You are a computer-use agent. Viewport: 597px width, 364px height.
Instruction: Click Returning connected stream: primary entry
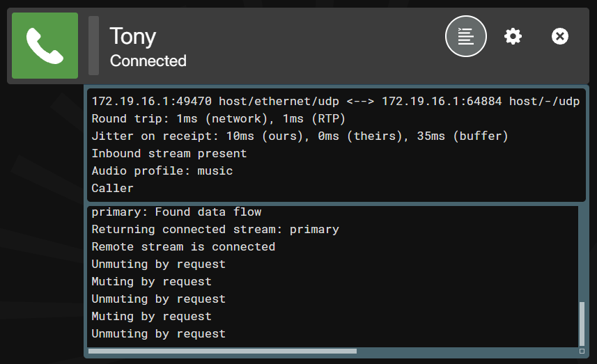[x=215, y=230]
